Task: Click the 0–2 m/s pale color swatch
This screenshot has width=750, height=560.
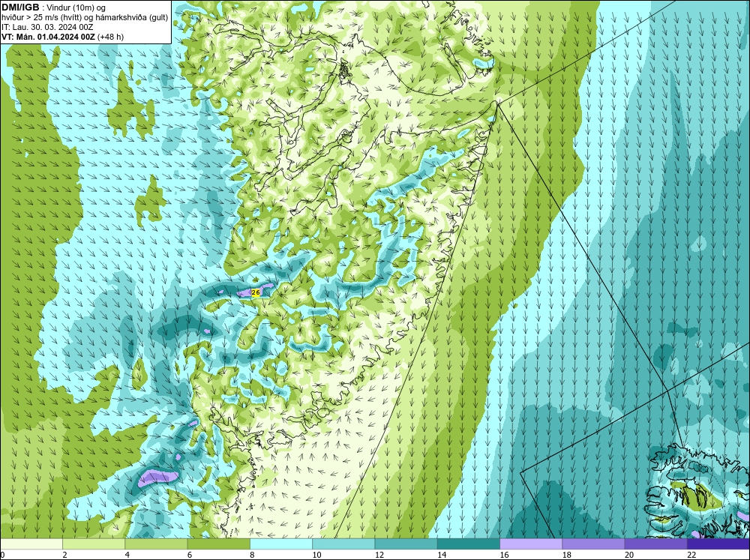Action: pos(31,544)
